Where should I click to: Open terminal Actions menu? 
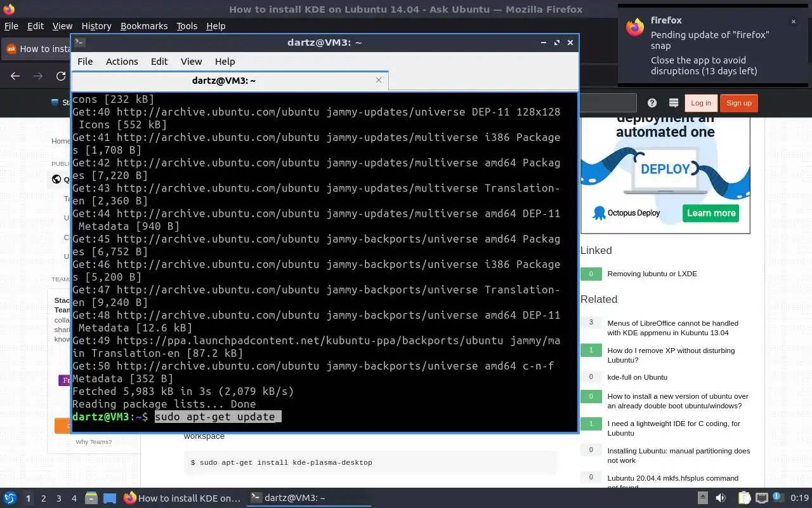point(122,62)
